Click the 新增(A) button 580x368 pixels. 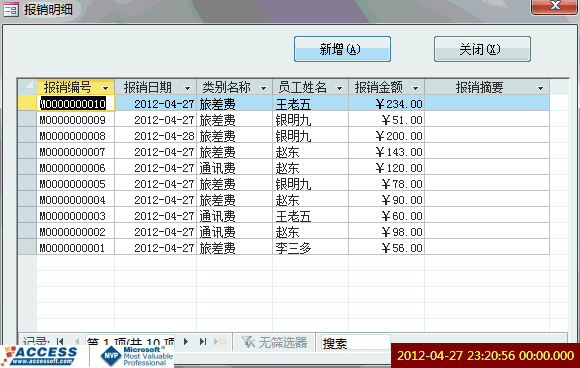coord(342,49)
